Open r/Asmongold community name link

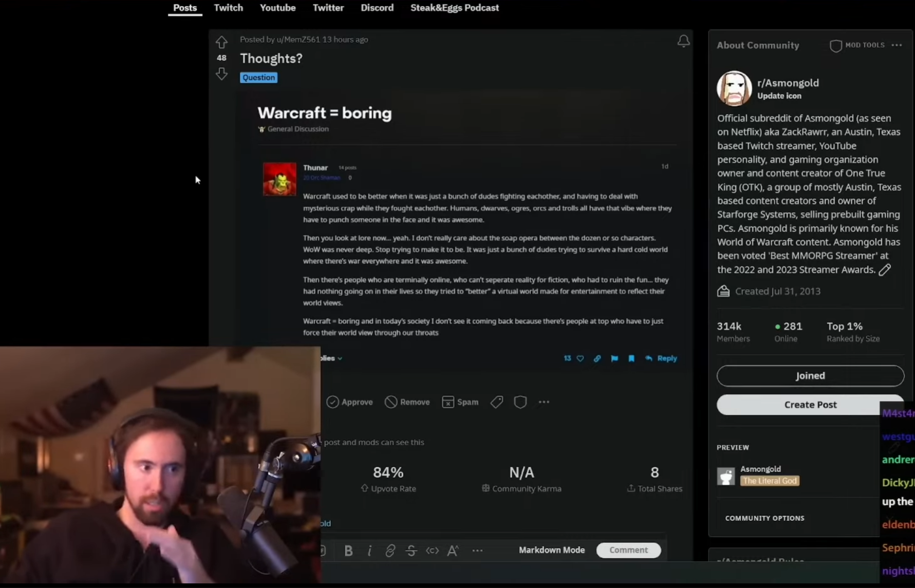pos(788,83)
